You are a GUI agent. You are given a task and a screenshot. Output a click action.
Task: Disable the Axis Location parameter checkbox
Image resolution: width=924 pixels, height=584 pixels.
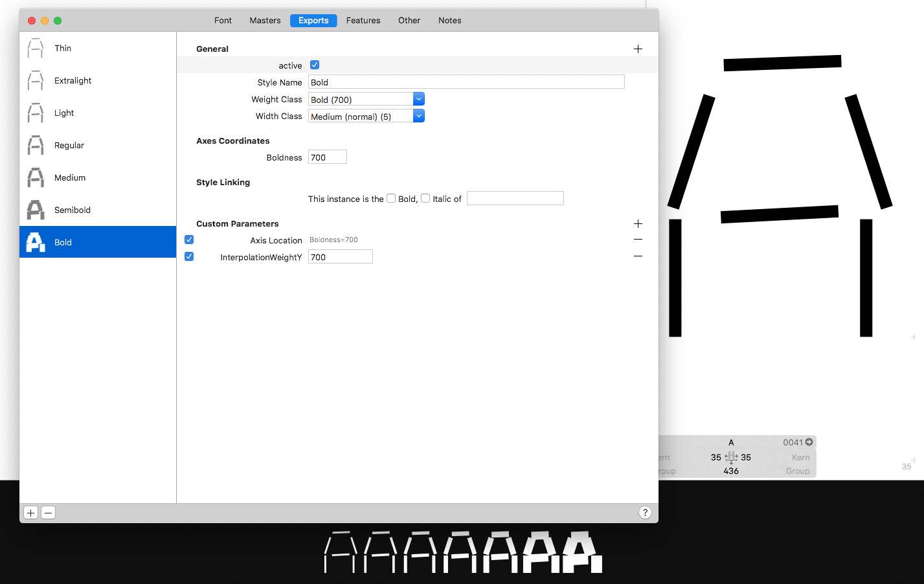click(189, 240)
